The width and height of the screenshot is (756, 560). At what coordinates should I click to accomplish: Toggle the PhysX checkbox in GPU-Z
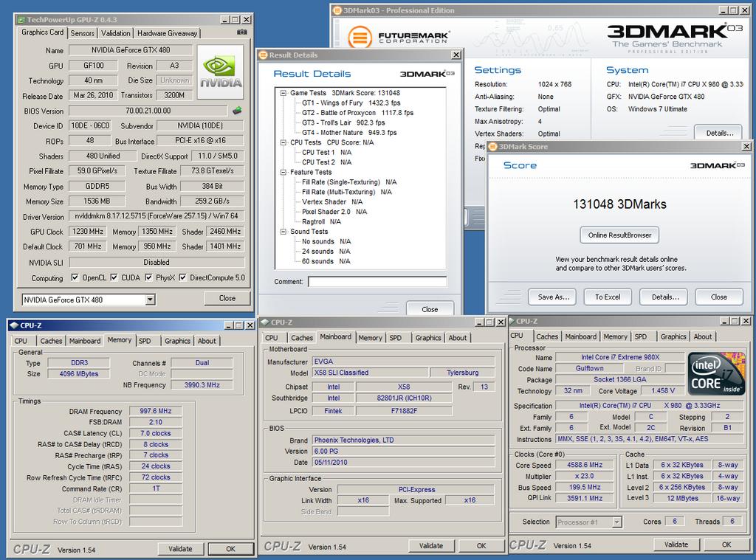148,277
